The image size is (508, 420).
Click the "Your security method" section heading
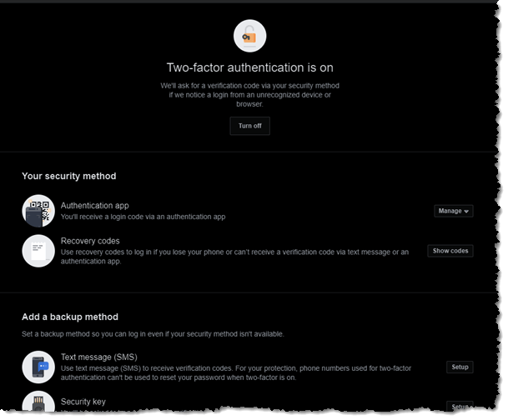[x=68, y=176]
